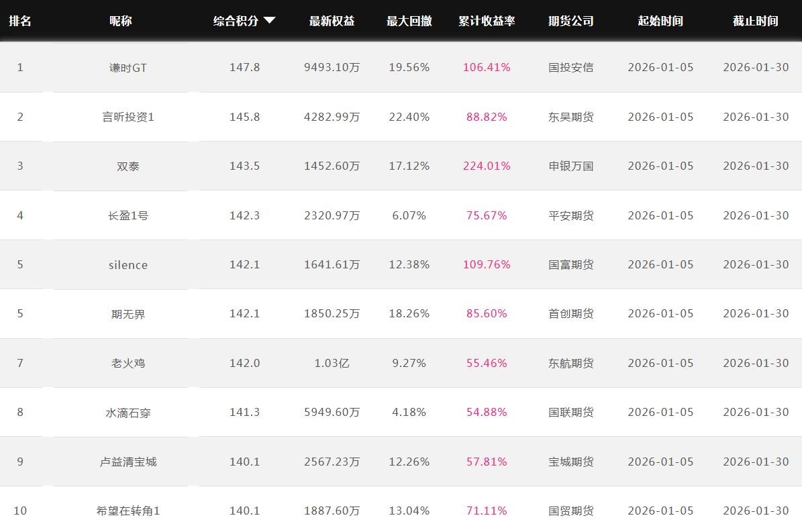Open the 卢益清宝城 profile
Viewport: 802px width, 532px height.
click(128, 462)
